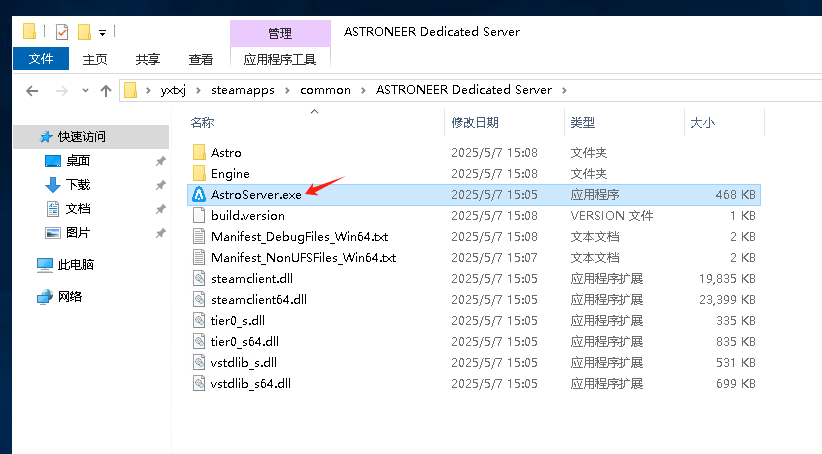Click the 23,399 KB size value
This screenshot has height=454, width=822.
coord(727,300)
